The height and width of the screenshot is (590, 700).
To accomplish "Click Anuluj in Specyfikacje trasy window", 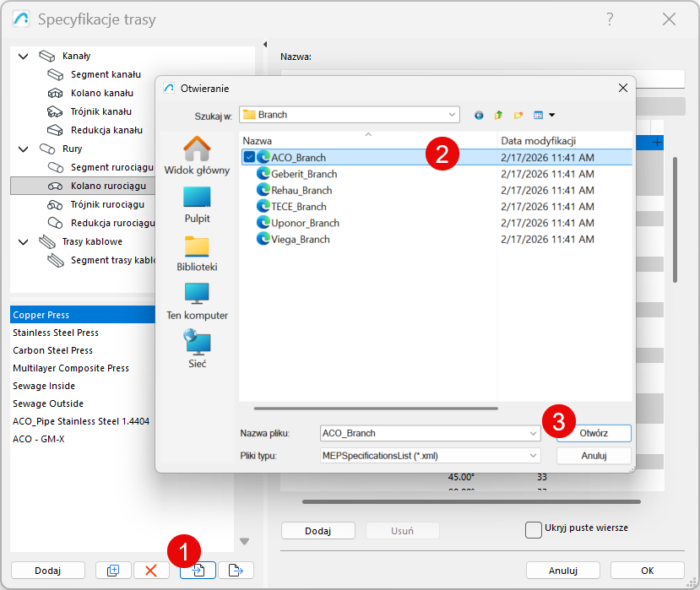I will coord(563,571).
